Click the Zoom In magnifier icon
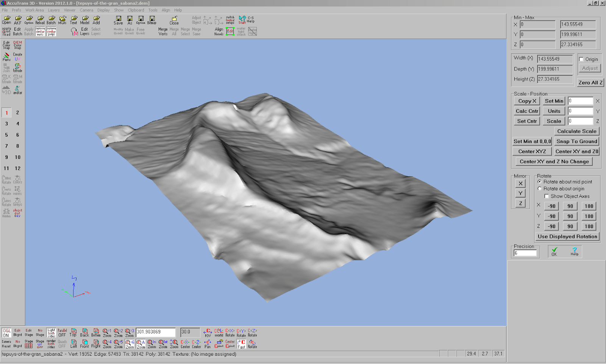The image size is (606, 364). [152, 344]
